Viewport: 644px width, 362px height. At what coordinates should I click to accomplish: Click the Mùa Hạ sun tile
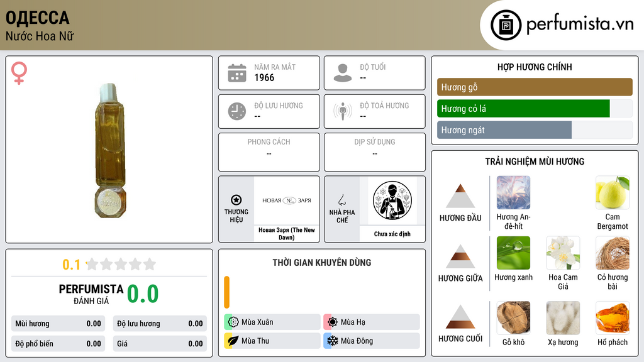(372, 322)
